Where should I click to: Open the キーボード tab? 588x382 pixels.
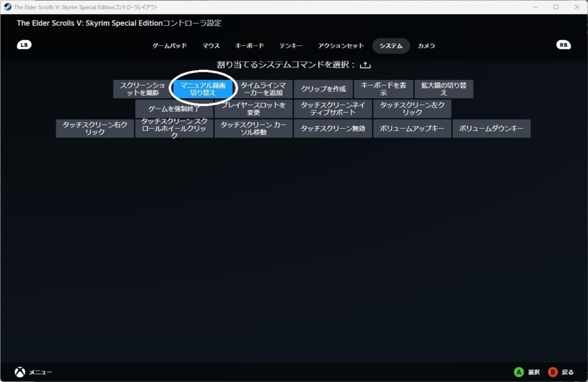click(249, 46)
